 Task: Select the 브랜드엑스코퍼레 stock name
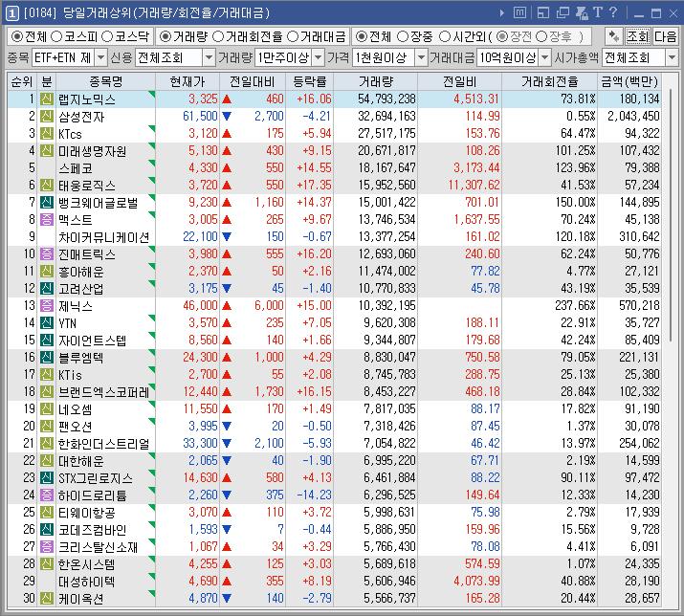(104, 392)
